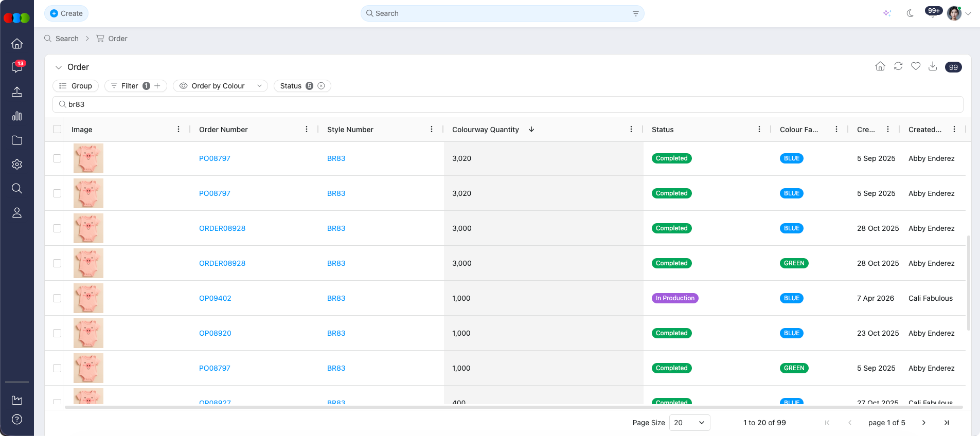Sort by Colourway Quantity header
980x436 pixels.
coord(486,130)
